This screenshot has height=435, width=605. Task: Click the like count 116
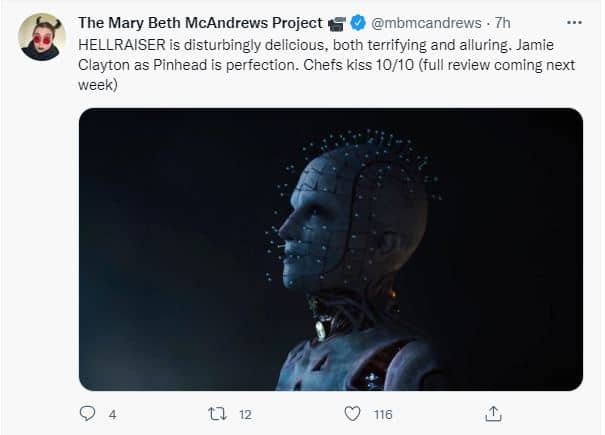pos(383,415)
